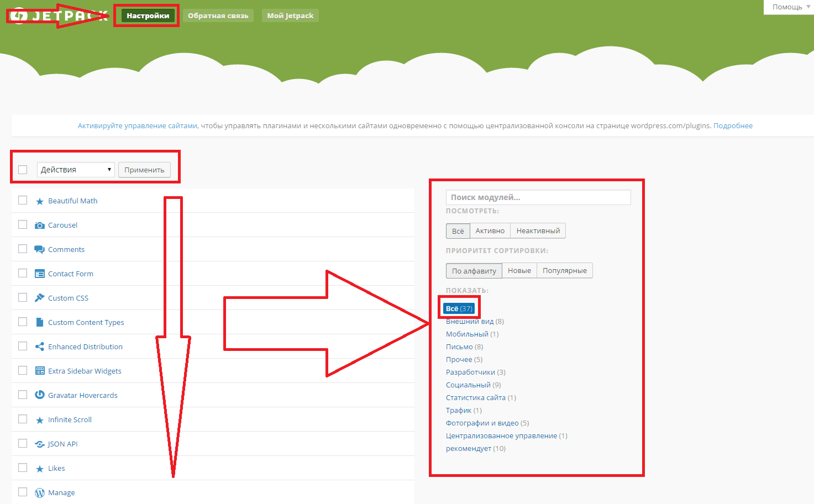The width and height of the screenshot is (814, 504).
Task: Show all modules with Всё view button
Action: pos(458,231)
